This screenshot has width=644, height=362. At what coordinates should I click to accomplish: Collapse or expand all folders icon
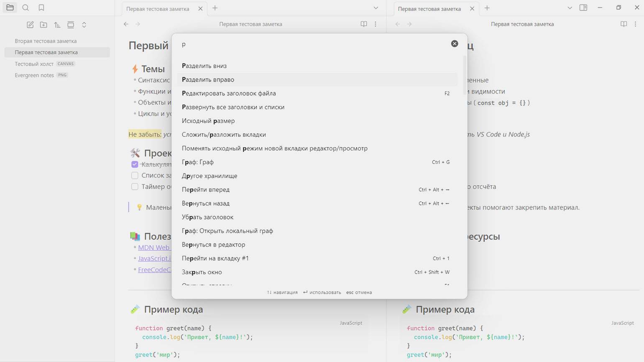[84, 25]
